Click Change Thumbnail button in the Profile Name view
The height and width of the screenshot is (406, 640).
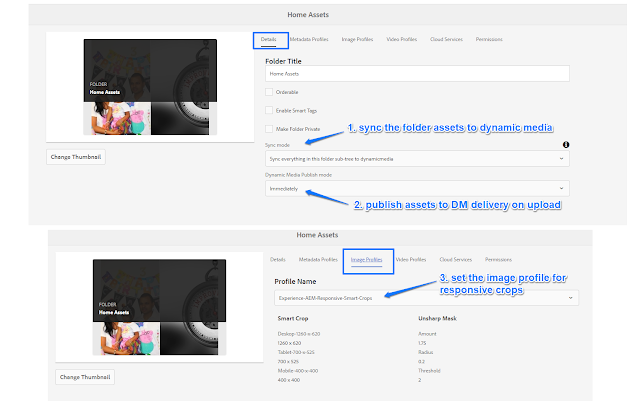pos(85,377)
